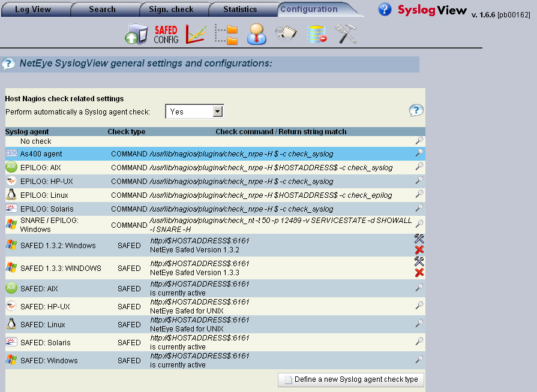Click the IBM icon on the As400 agent row
537x392 pixels.
(x=11, y=153)
